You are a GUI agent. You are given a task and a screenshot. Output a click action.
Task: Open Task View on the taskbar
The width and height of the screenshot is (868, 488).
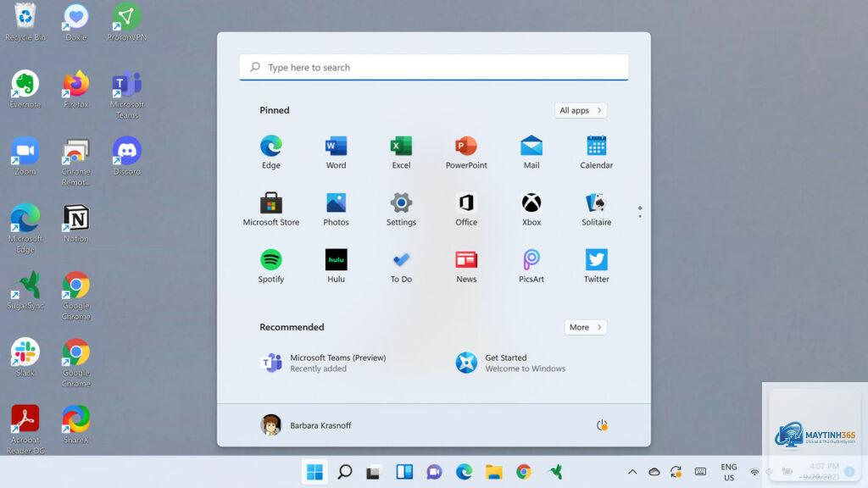click(374, 472)
